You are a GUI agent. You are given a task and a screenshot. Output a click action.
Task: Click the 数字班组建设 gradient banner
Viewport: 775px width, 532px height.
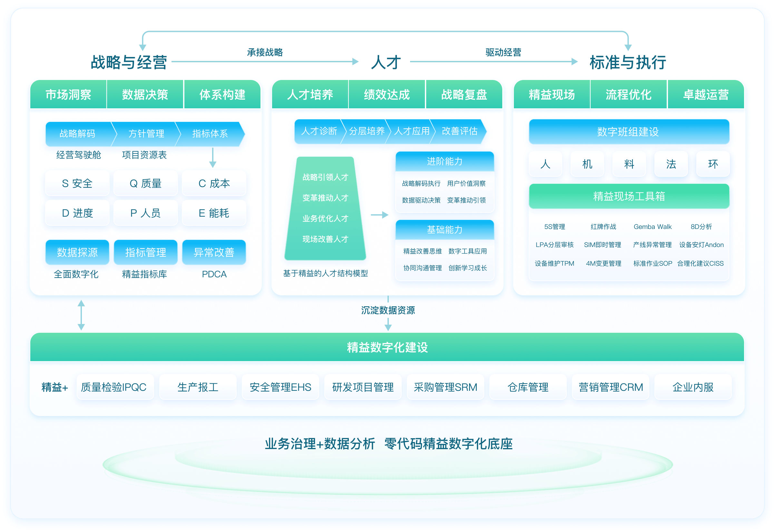pos(629,132)
